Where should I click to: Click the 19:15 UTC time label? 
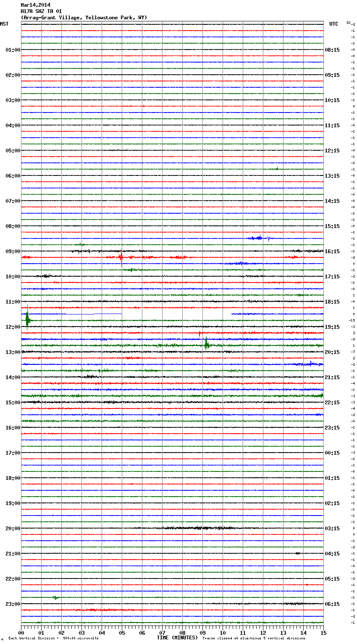click(x=332, y=327)
